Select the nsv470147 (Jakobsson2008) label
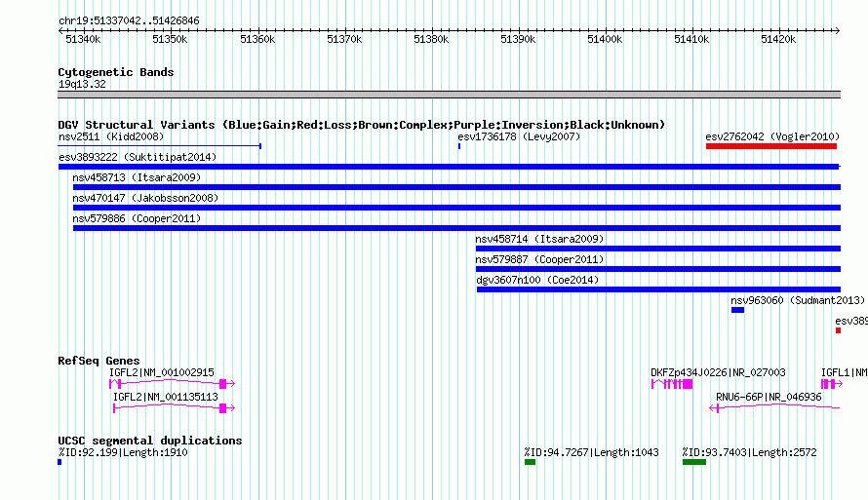The image size is (868, 500). [145, 198]
